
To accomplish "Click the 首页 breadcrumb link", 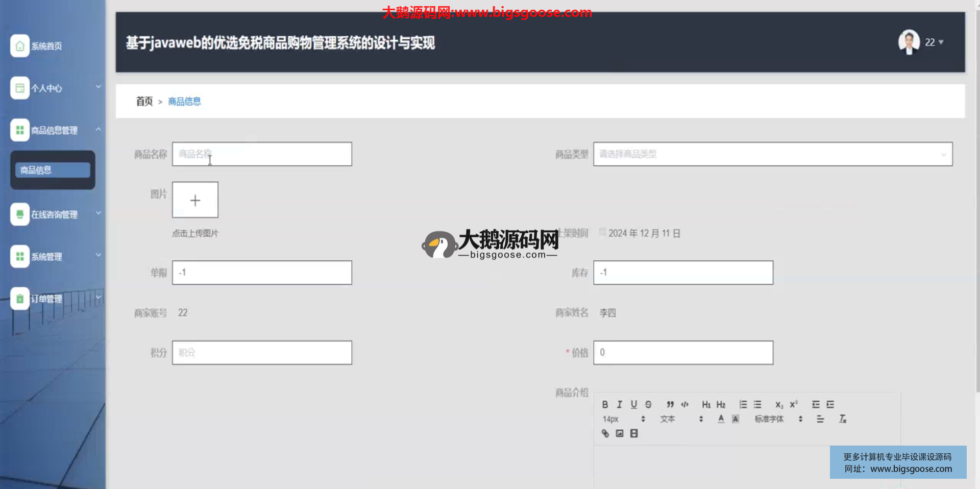I will pos(144,102).
